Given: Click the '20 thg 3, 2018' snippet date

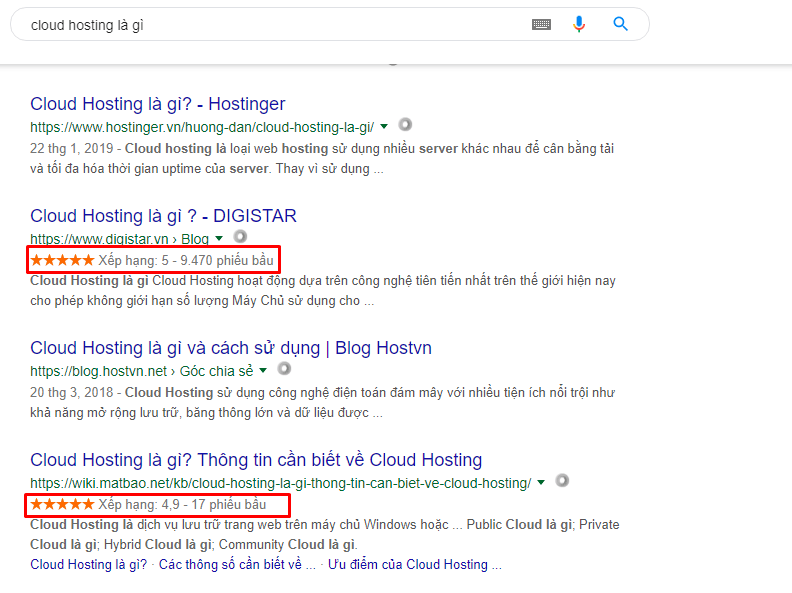Looking at the screenshot, I should click(x=72, y=392).
